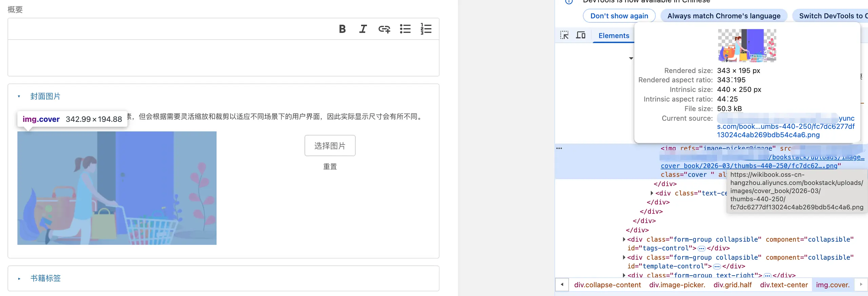
Task: Expand the template-control div node
Action: coord(624,257)
